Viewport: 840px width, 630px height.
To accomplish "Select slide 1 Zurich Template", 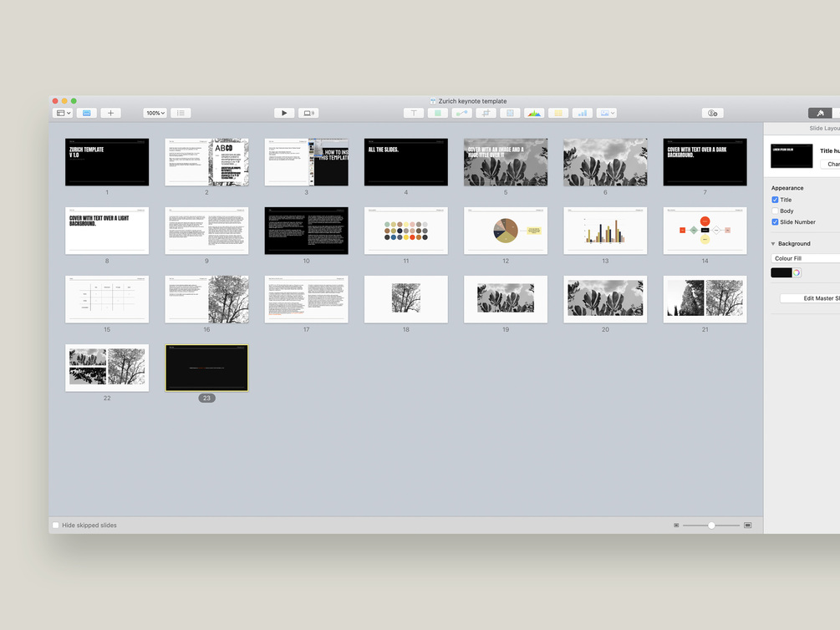I will (x=107, y=162).
